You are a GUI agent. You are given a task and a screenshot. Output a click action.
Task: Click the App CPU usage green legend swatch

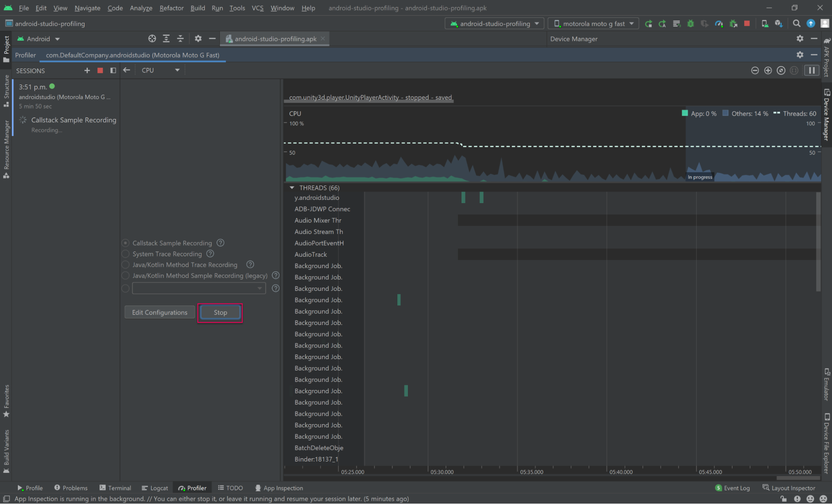coord(685,113)
